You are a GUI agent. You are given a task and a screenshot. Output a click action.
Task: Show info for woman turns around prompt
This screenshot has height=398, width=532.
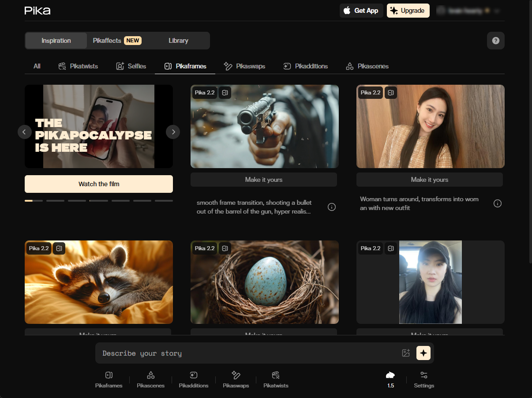click(x=498, y=203)
